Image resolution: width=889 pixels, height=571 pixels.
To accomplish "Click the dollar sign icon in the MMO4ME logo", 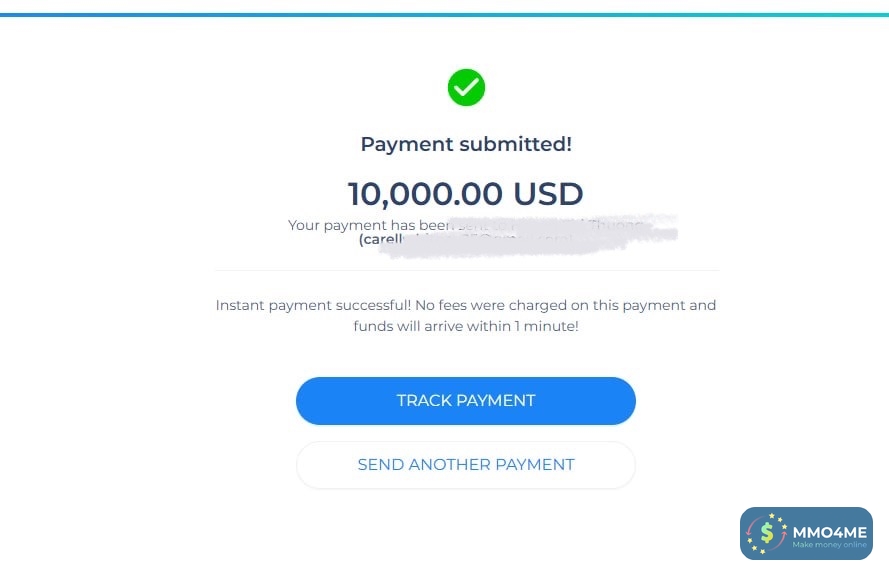I will (767, 532).
